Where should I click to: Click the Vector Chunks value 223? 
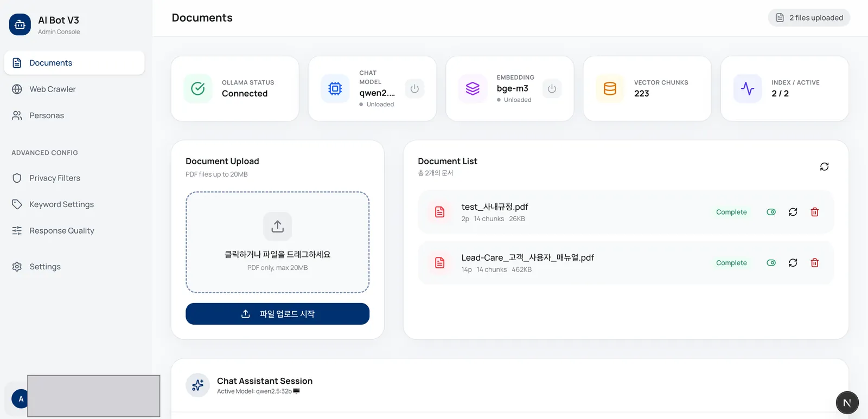tap(642, 93)
